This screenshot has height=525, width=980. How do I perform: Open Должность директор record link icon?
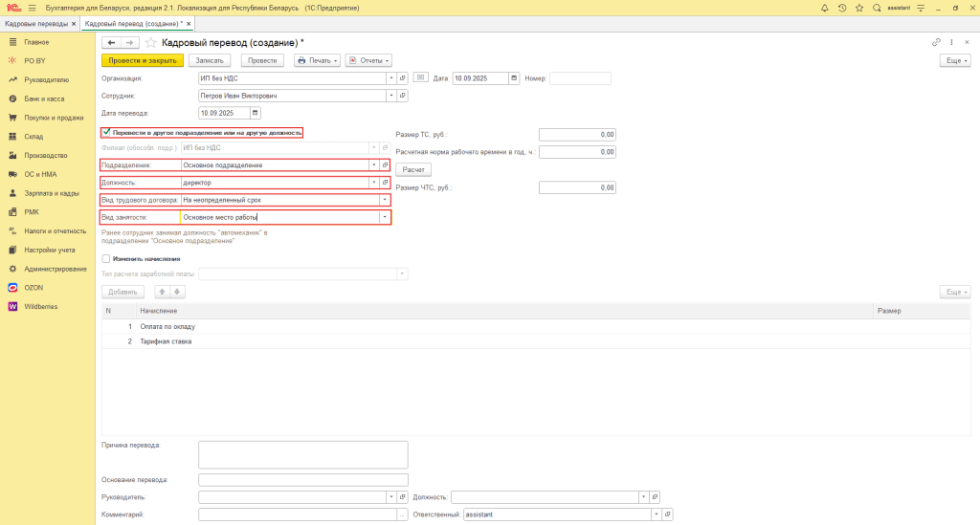[385, 183]
